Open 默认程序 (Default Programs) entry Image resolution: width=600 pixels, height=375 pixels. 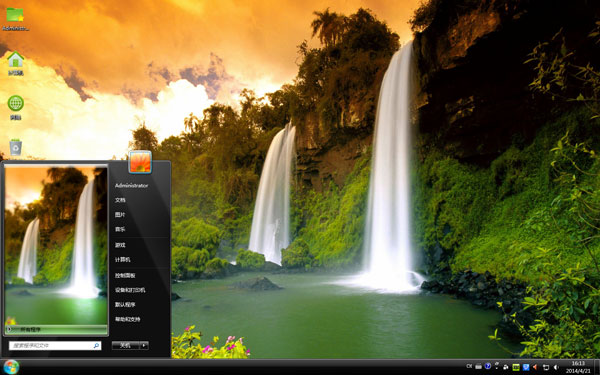pos(125,304)
